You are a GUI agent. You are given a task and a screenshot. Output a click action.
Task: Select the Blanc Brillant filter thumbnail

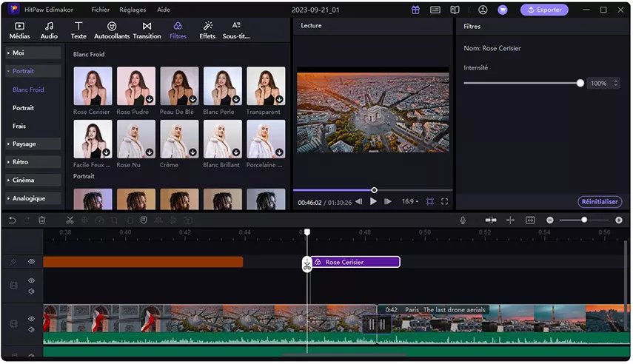tap(223, 139)
